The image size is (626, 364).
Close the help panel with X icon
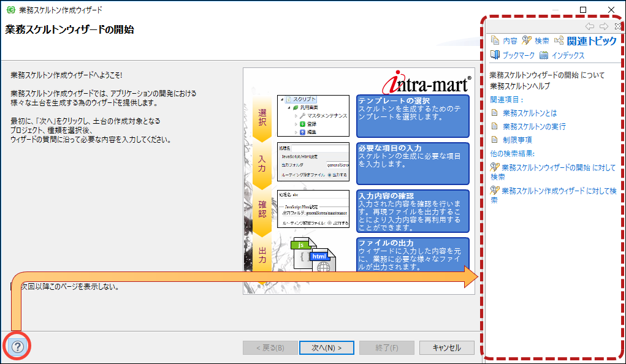[x=617, y=26]
